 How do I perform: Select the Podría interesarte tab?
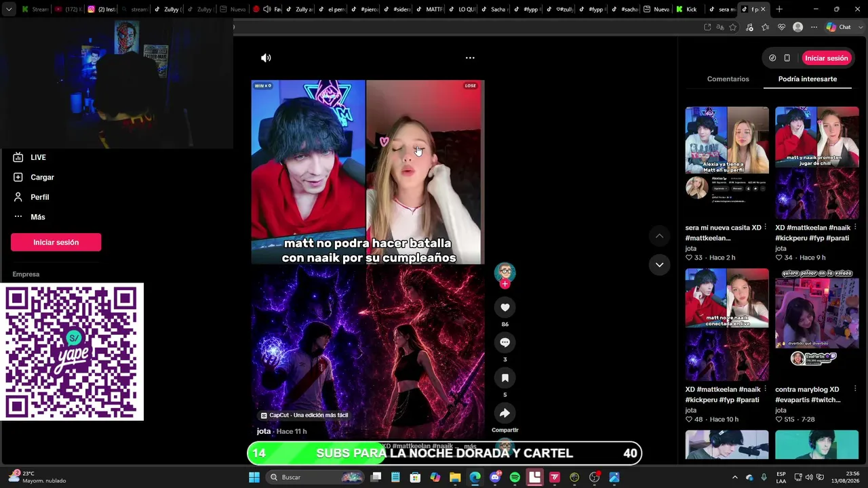coord(807,79)
